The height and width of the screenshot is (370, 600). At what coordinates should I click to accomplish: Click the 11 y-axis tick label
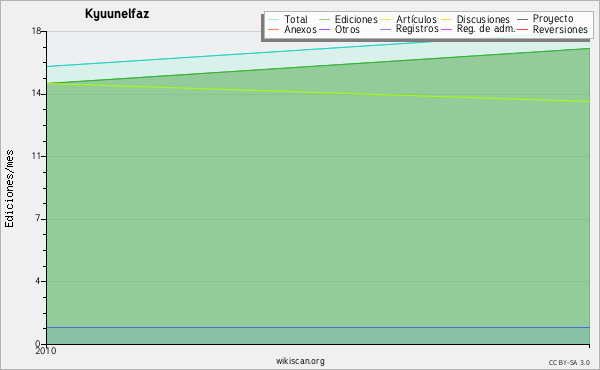36,156
